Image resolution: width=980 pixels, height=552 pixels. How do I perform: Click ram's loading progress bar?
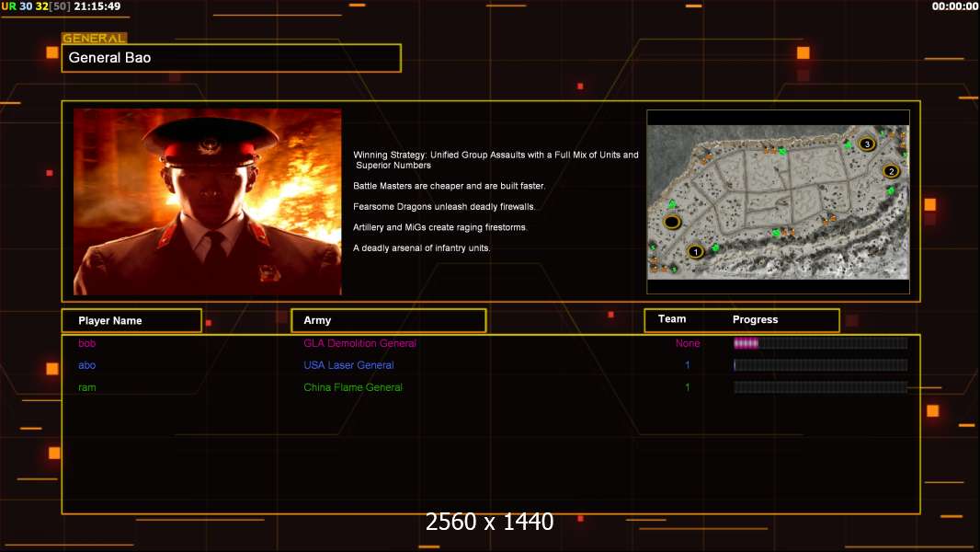(x=820, y=387)
